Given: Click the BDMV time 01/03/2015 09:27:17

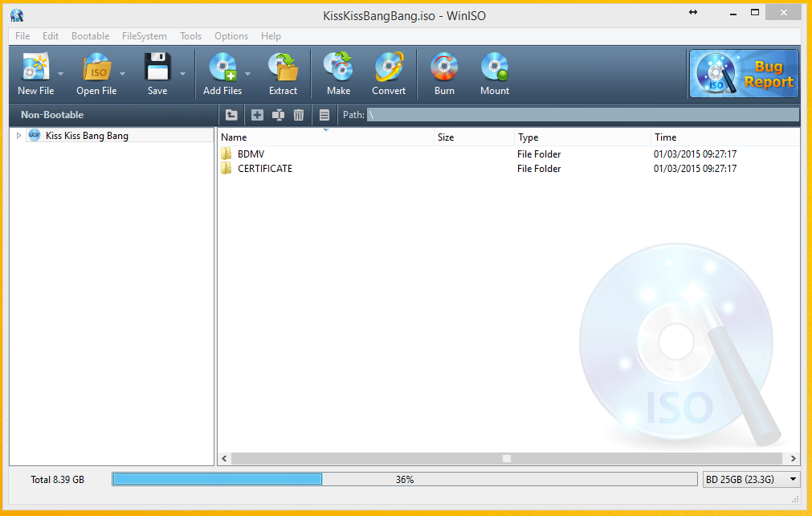Looking at the screenshot, I should coord(695,154).
